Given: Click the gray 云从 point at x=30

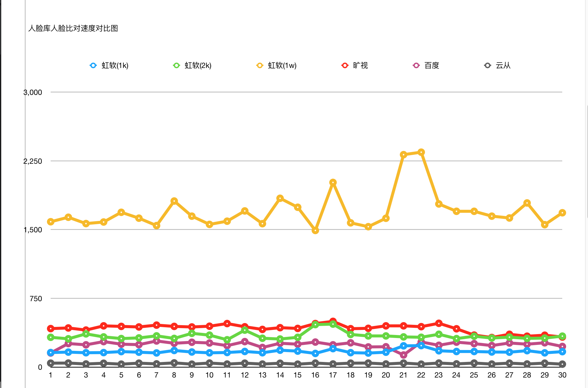Looking at the screenshot, I should (562, 364).
